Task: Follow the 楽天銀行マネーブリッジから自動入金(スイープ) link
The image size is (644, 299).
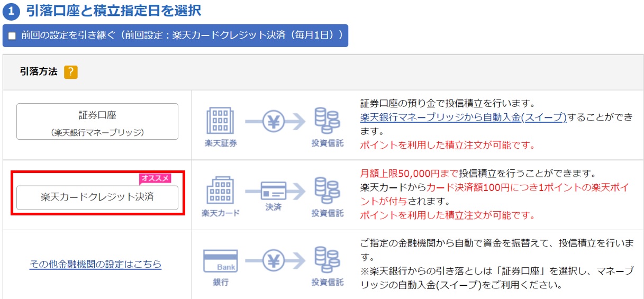Action: [464, 117]
